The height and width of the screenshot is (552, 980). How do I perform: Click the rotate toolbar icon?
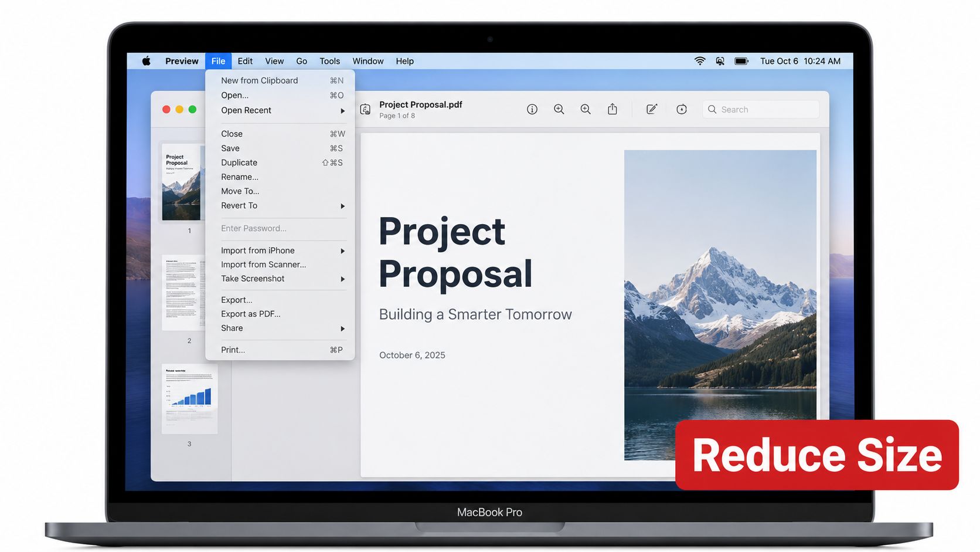click(x=682, y=109)
